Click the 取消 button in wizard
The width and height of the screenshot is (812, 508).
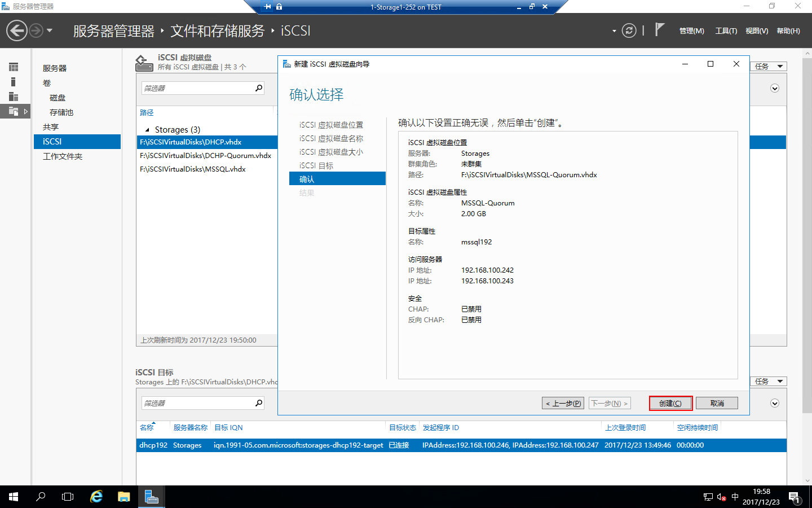click(717, 403)
